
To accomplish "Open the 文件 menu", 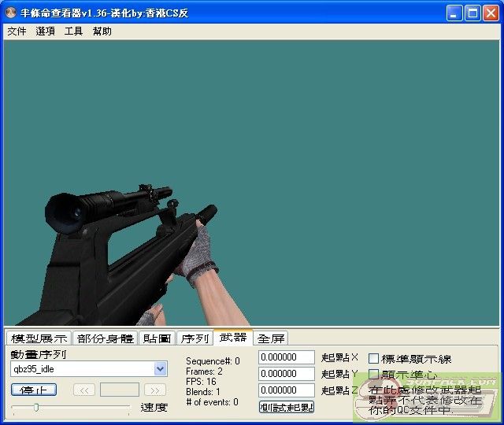I will click(17, 31).
